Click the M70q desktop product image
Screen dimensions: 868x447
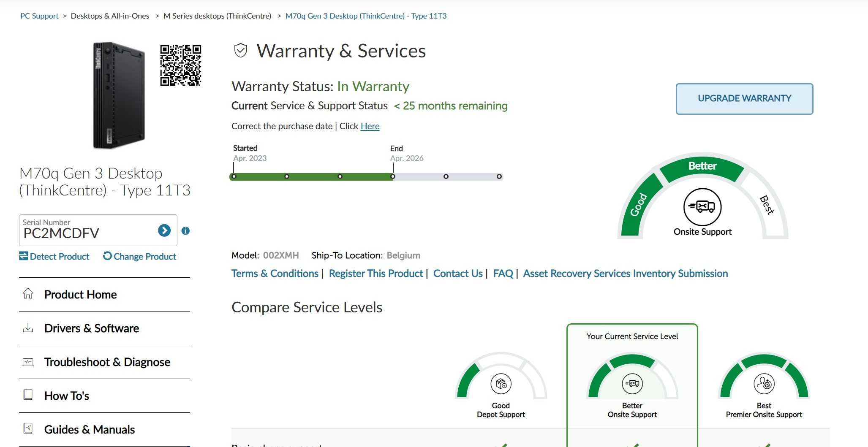tap(119, 95)
